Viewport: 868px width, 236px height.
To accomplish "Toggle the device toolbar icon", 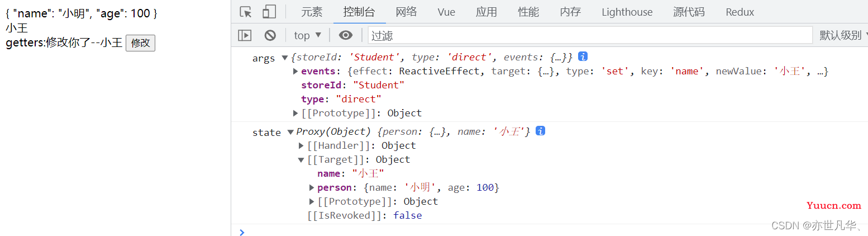I will click(269, 12).
